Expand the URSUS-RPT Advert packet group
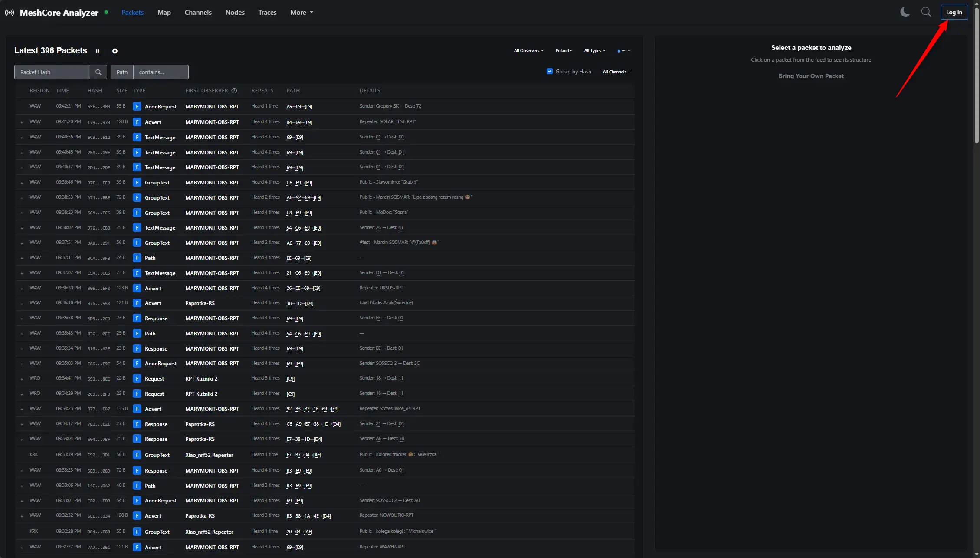This screenshot has width=980, height=558. point(22,289)
